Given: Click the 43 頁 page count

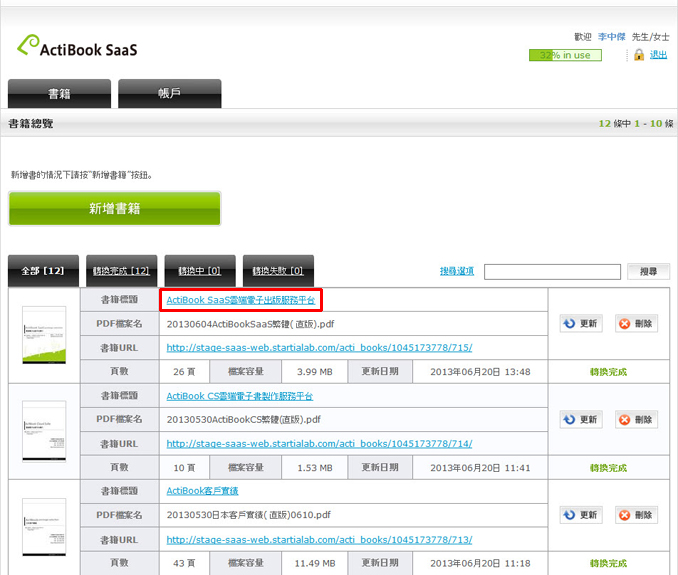Looking at the screenshot, I should click(x=184, y=563).
